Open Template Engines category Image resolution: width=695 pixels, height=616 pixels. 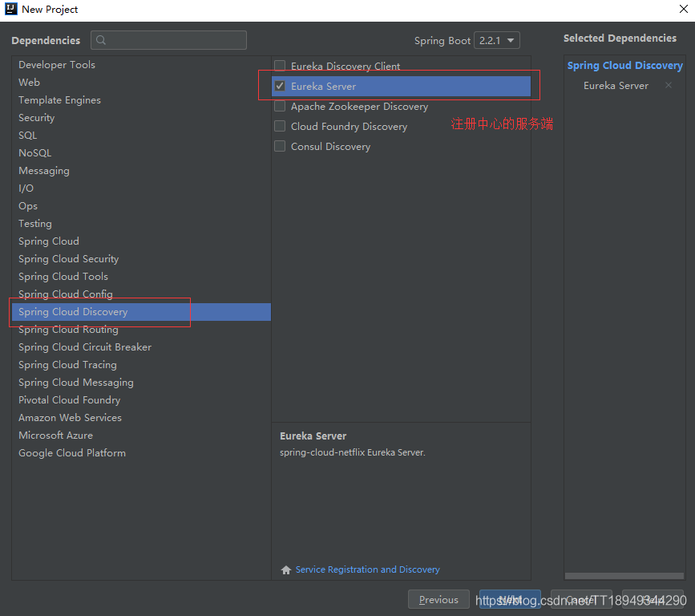point(141,100)
